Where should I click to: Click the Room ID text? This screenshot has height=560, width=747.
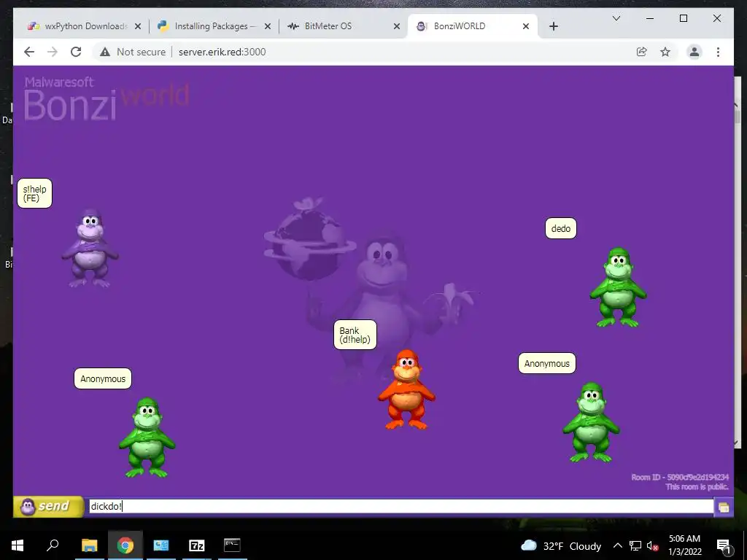(680, 477)
